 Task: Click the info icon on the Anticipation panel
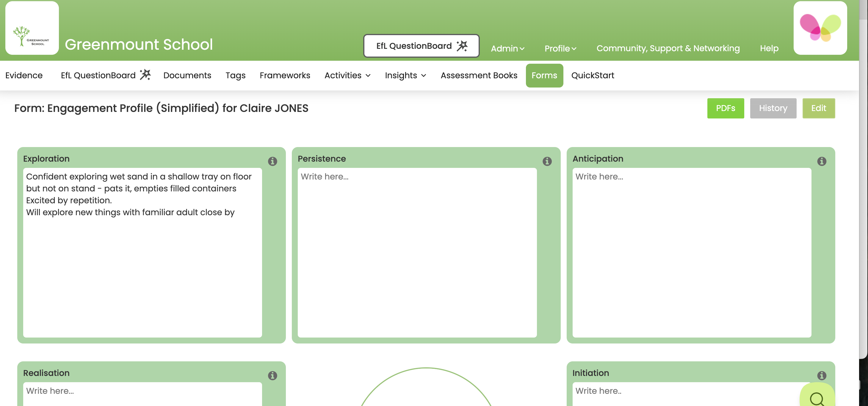coord(822,161)
